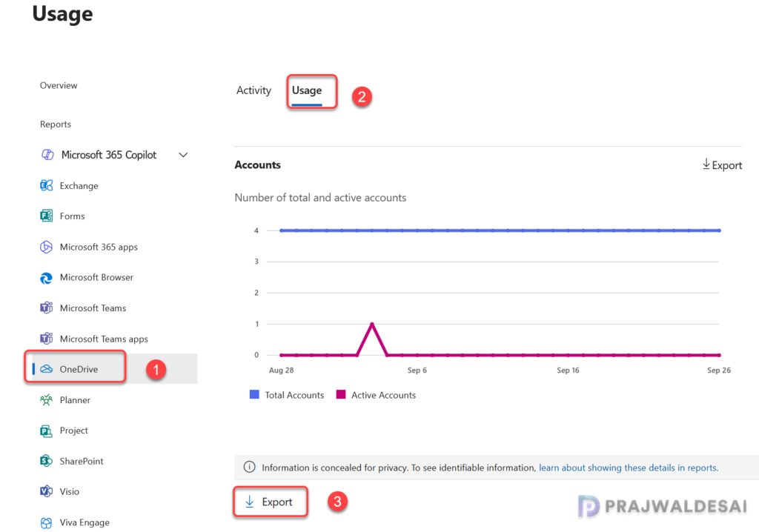Screen dimensions: 759x532
Task: Click the Number of total and active accounts text
Action: [x=320, y=198]
